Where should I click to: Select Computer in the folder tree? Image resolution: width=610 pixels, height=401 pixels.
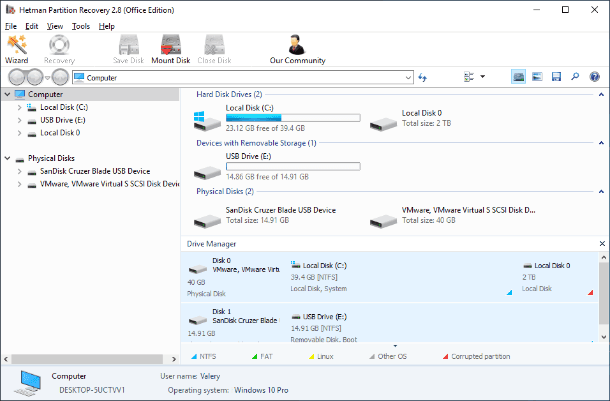pyautogui.click(x=45, y=94)
